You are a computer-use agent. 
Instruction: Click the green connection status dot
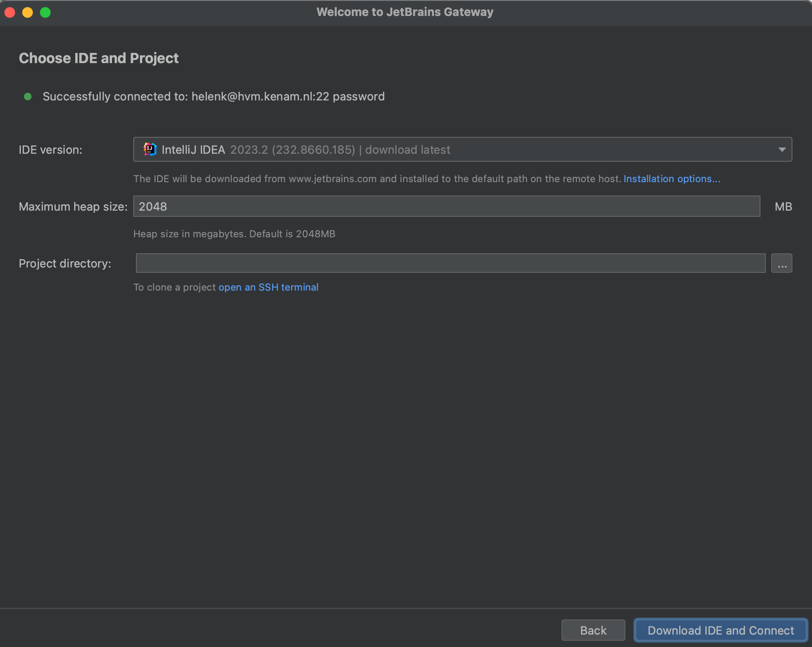(x=28, y=96)
